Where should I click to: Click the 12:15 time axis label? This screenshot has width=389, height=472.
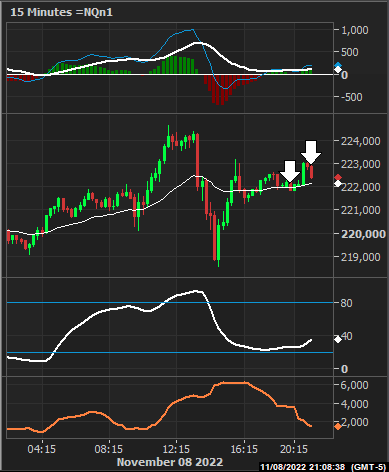pyautogui.click(x=176, y=449)
